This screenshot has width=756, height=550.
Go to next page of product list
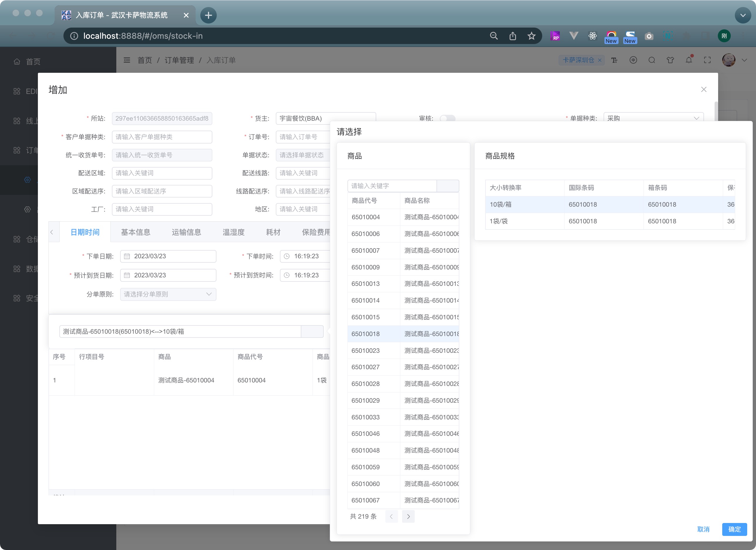pyautogui.click(x=408, y=516)
